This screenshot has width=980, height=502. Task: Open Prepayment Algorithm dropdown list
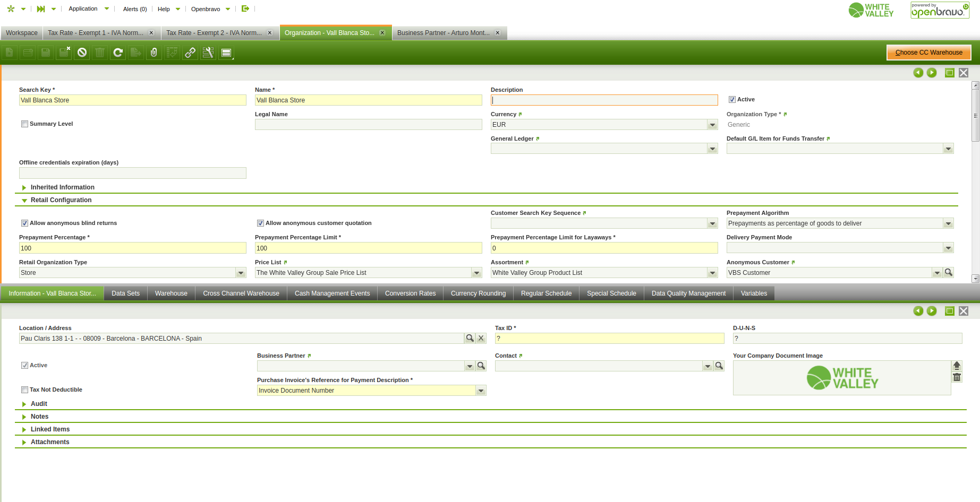[x=948, y=224]
